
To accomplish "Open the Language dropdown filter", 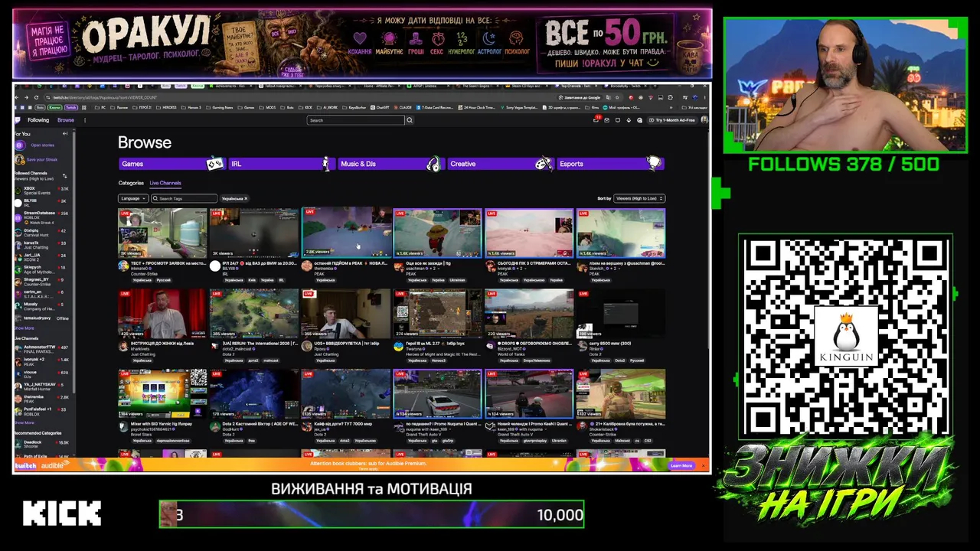I will tap(132, 198).
